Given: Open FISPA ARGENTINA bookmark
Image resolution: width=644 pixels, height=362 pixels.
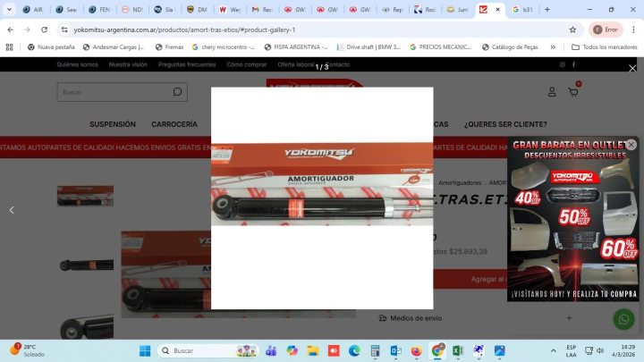Looking at the screenshot, I should coord(296,47).
